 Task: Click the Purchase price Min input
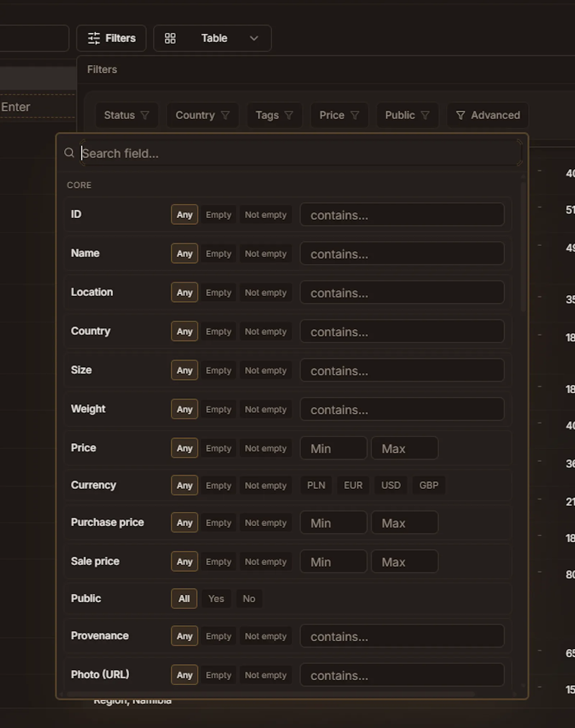tap(333, 523)
